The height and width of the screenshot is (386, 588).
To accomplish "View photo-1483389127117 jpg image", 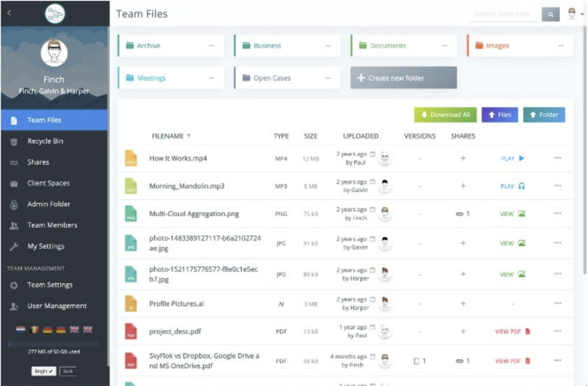I will coord(512,243).
